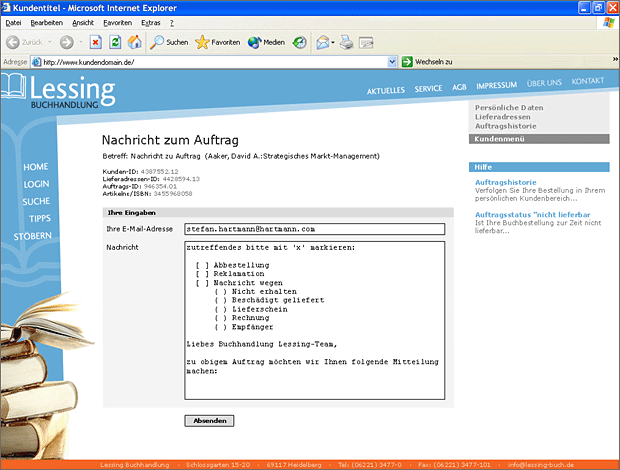
Task: Open the Datei menu
Action: pos(13,23)
